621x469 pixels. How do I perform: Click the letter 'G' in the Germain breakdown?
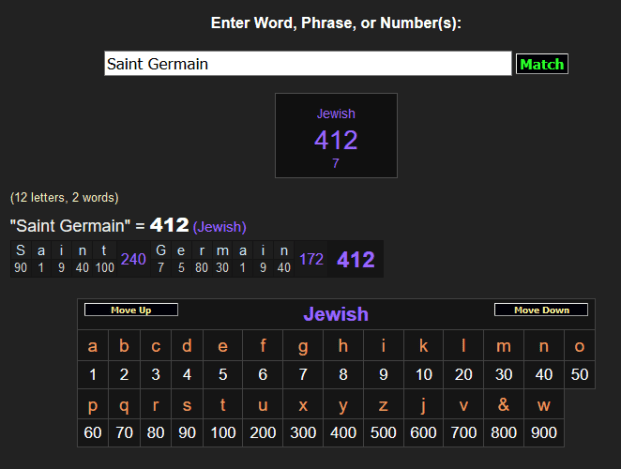coord(162,251)
